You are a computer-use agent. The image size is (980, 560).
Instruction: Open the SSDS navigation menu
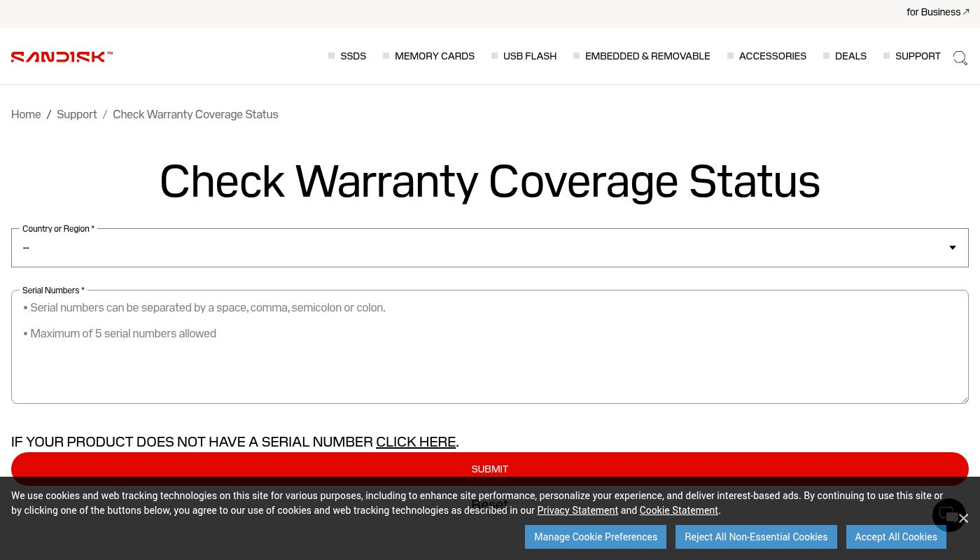(353, 56)
